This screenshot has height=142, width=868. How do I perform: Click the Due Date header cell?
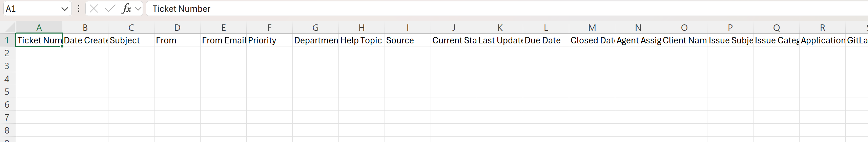pos(546,40)
